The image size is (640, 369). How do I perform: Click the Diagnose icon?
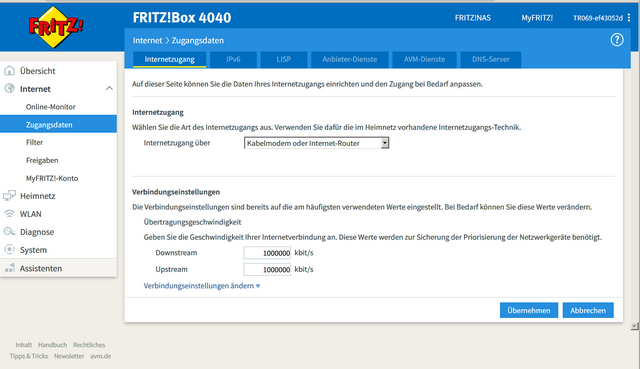[x=9, y=232]
